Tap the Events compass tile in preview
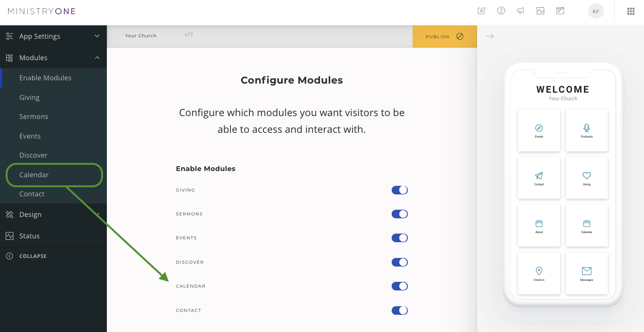The image size is (644, 332). click(x=539, y=130)
